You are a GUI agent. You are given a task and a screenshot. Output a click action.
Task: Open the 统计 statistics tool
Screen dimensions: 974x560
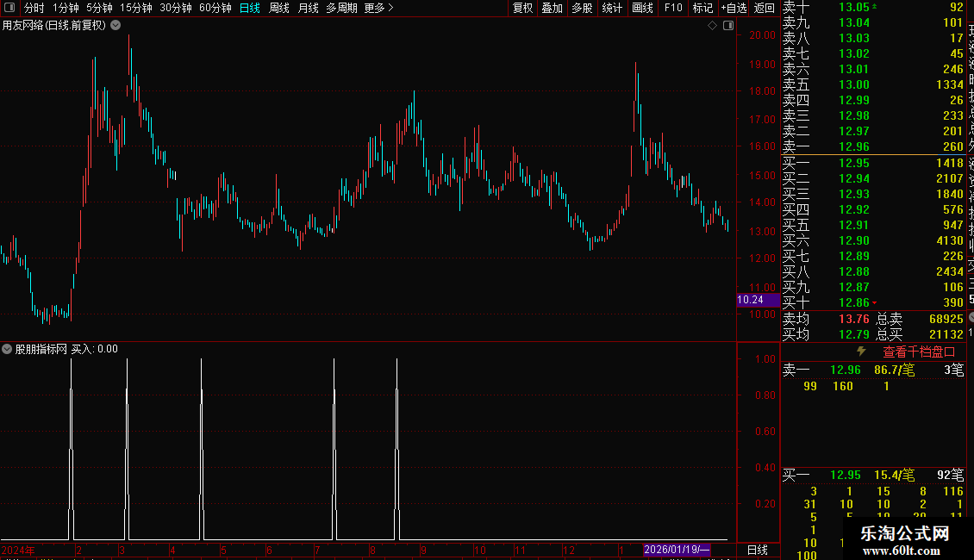pos(612,8)
